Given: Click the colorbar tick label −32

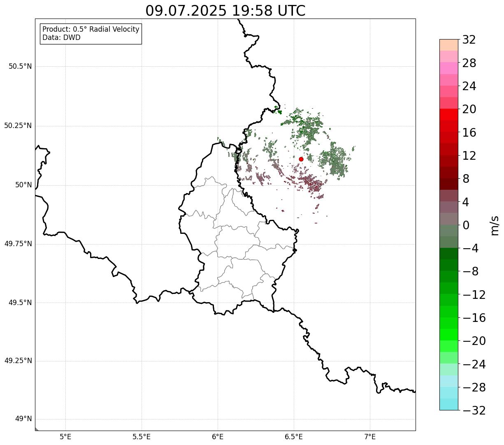Looking at the screenshot, I should point(474,410).
